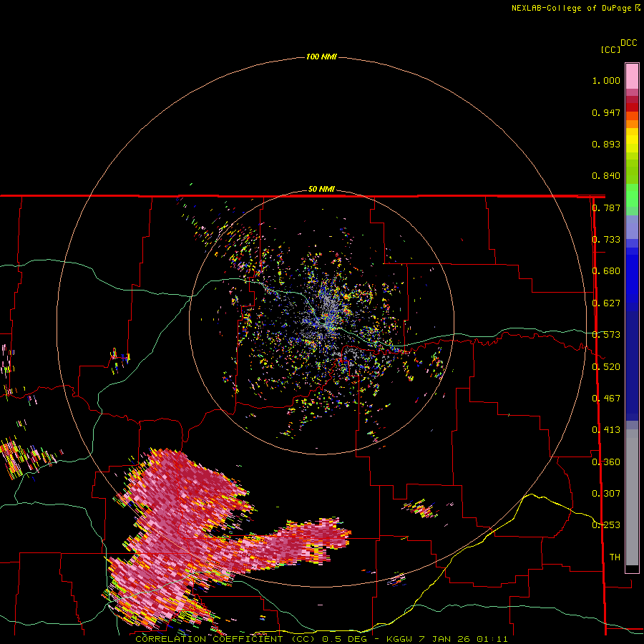The width and height of the screenshot is (644, 644).
Task: Click the CORRELATION COEFFICIENT (CC) title text
Action: [225, 639]
